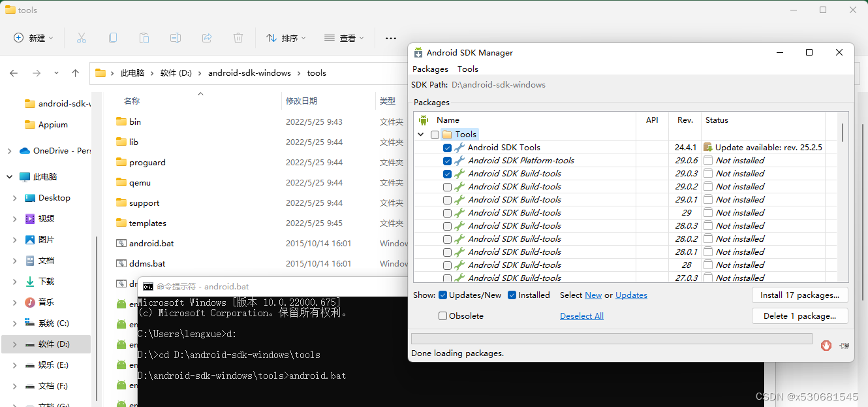Click the Android robot icon in packages header
The width and height of the screenshot is (868, 407).
(x=424, y=120)
